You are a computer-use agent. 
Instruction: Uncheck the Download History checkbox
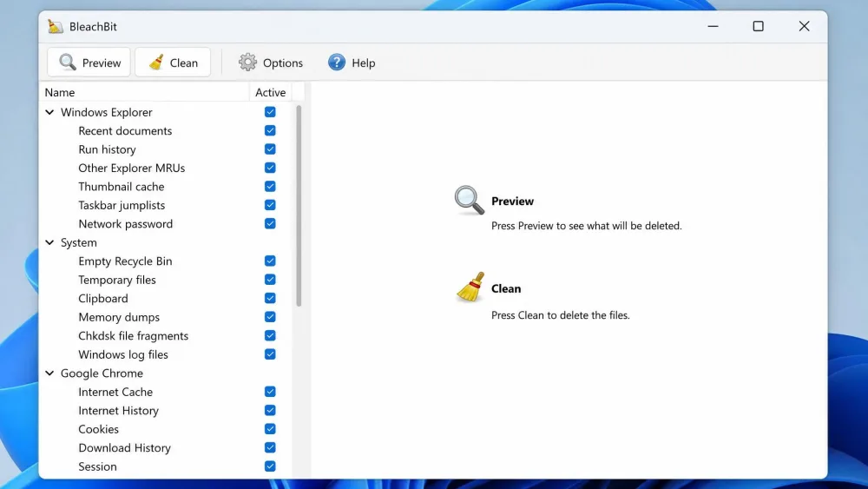click(x=270, y=447)
